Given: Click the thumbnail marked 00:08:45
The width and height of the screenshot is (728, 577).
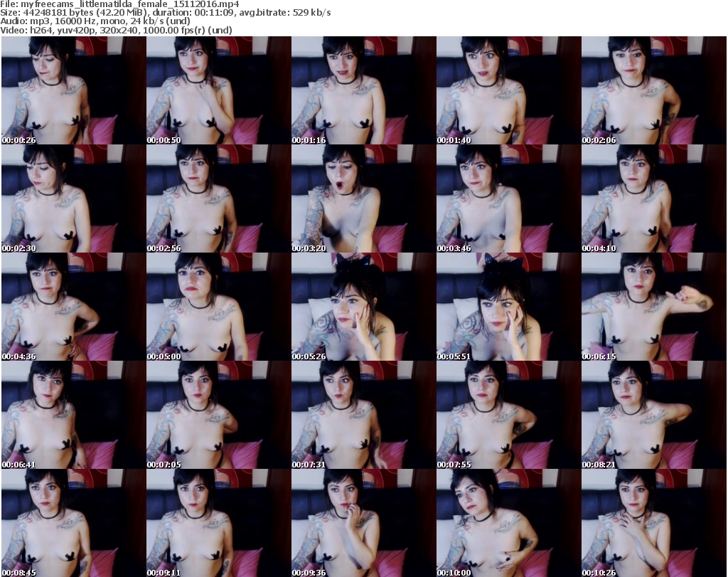Looking at the screenshot, I should click(x=73, y=523).
